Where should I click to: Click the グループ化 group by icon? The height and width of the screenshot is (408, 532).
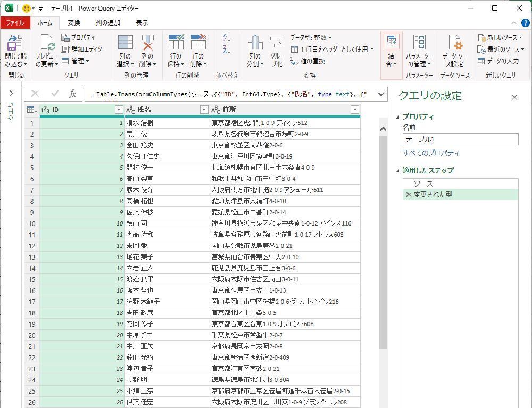(277, 43)
